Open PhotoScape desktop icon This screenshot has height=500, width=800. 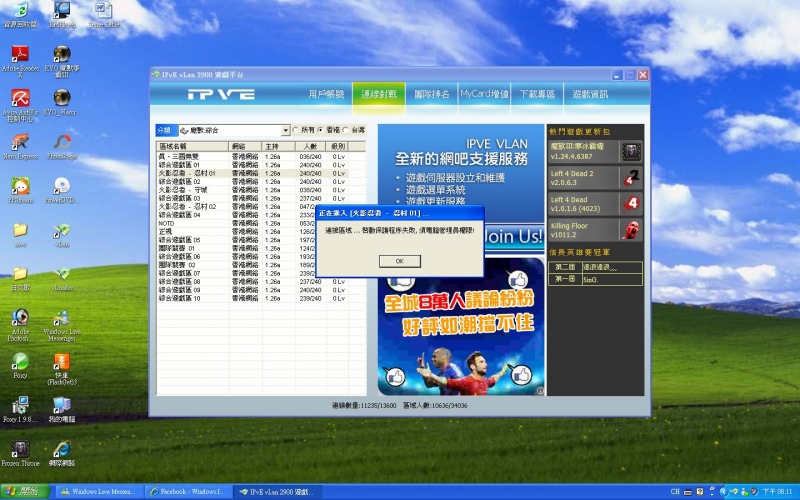(62, 147)
